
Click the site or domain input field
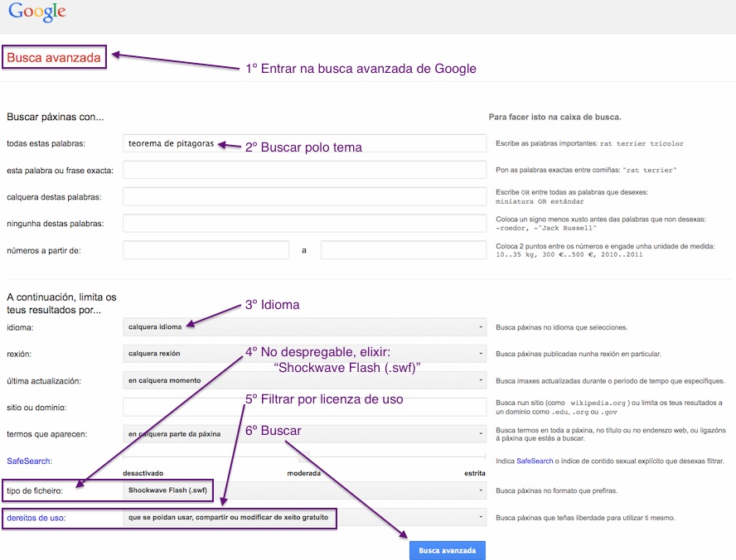pos(303,407)
